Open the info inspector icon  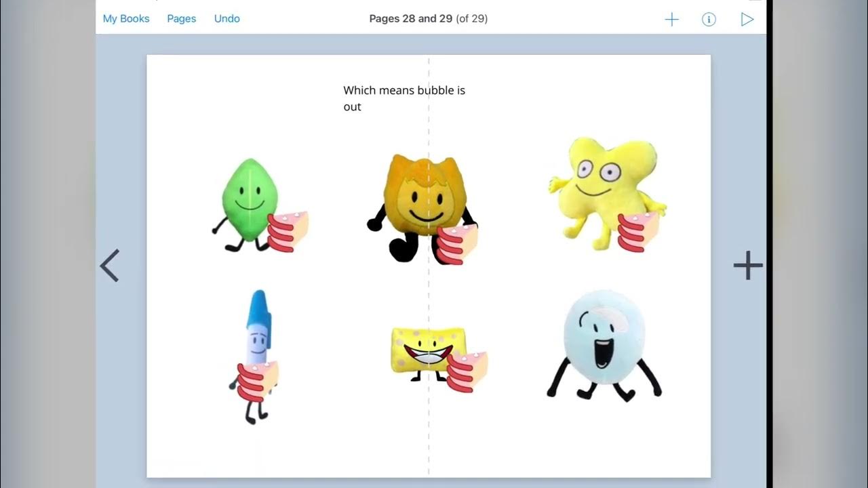[709, 20]
